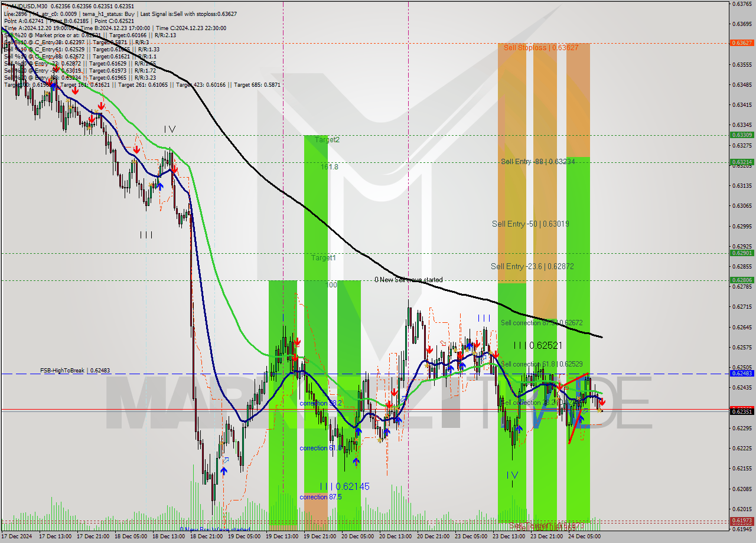
Task: Click the '0 New Sell wave started' label
Action: tap(408, 280)
